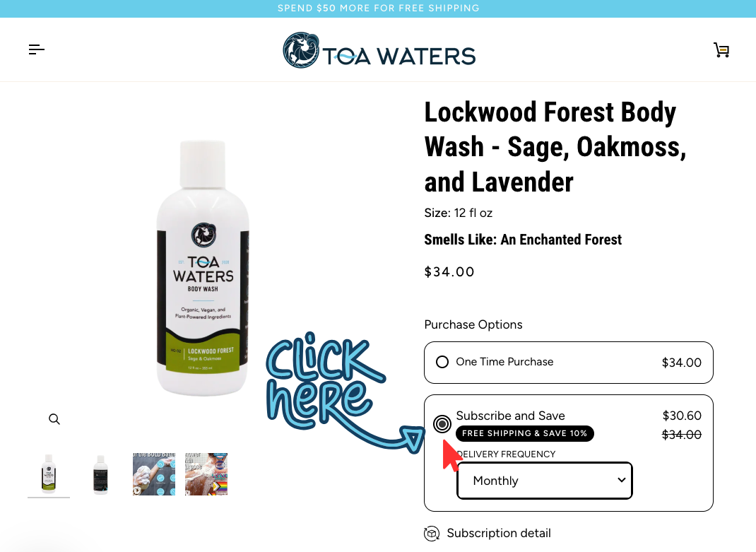The image size is (756, 552).
Task: Select the Subscribe and Save radio button
Action: point(442,424)
